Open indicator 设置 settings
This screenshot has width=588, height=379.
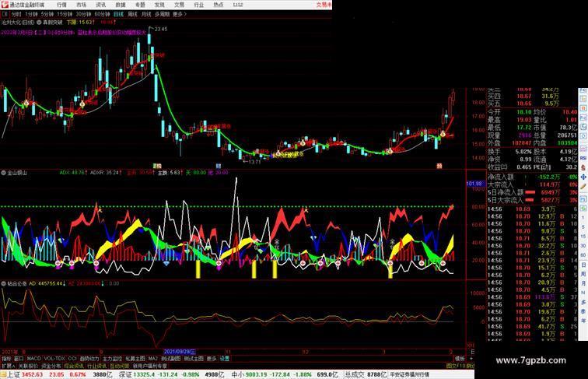point(225,358)
